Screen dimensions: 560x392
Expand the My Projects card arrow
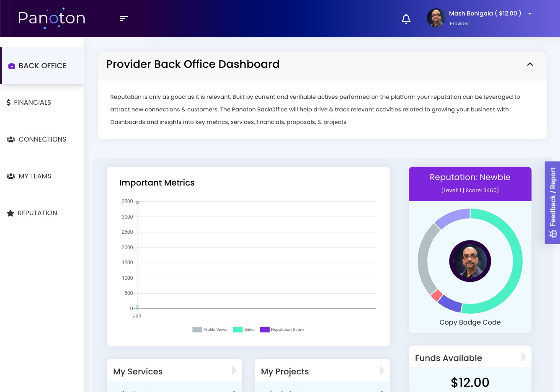[x=382, y=370]
